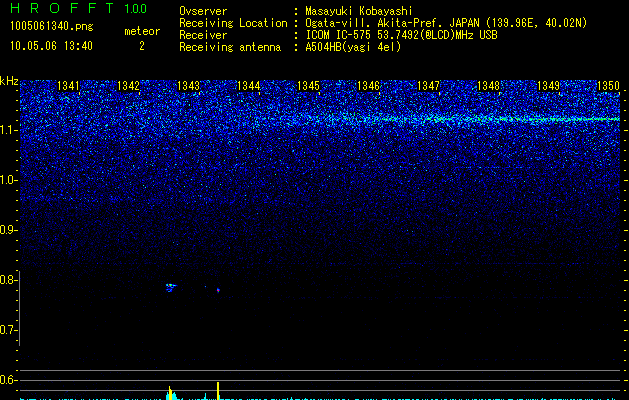The height and width of the screenshot is (400, 629).
Task: Click the tall yellow intensity spike at bottom
Action: click(x=218, y=391)
